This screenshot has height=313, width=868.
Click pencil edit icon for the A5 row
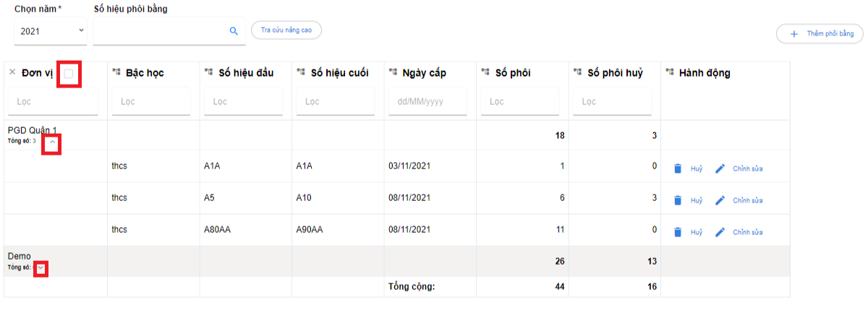(720, 200)
